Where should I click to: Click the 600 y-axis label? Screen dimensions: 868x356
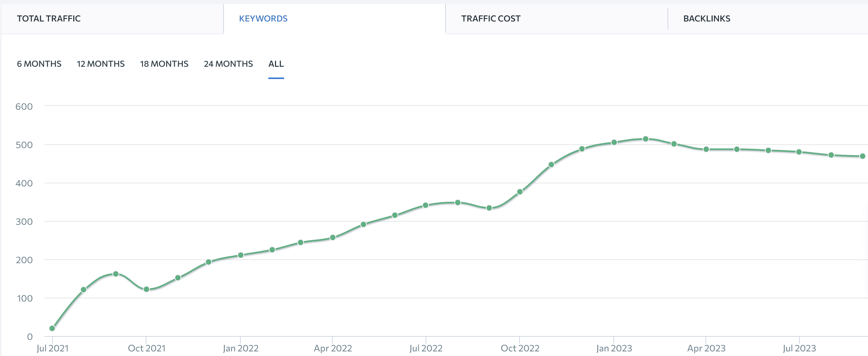[24, 107]
